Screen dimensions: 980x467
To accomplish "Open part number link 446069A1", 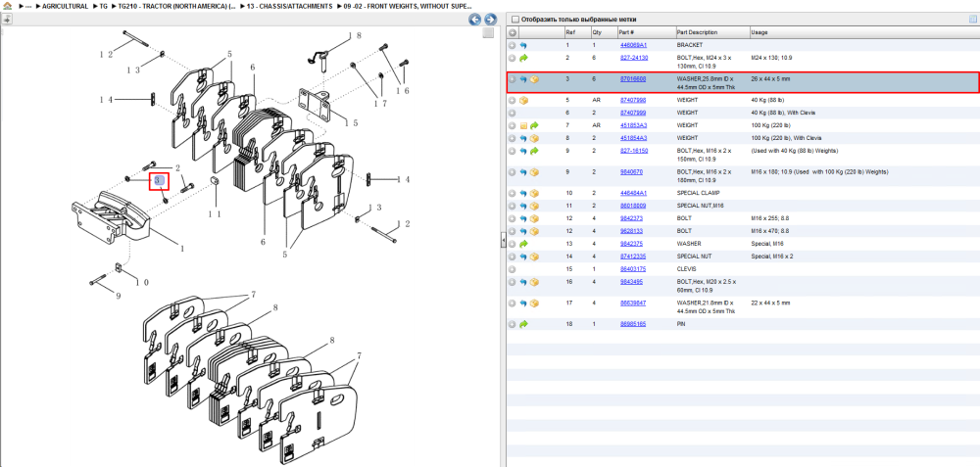I will point(632,46).
